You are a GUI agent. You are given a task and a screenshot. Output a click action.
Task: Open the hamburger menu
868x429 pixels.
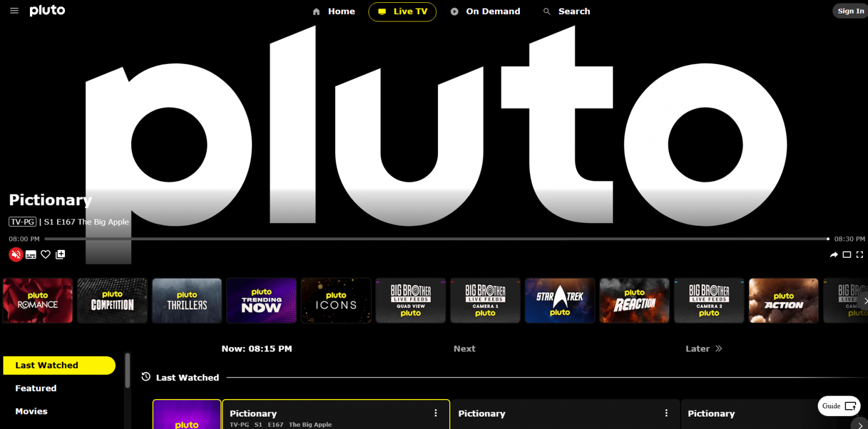click(x=14, y=11)
